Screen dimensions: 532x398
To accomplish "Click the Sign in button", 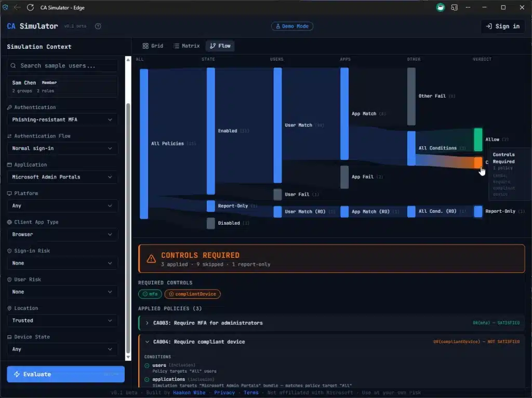I will pyautogui.click(x=502, y=26).
